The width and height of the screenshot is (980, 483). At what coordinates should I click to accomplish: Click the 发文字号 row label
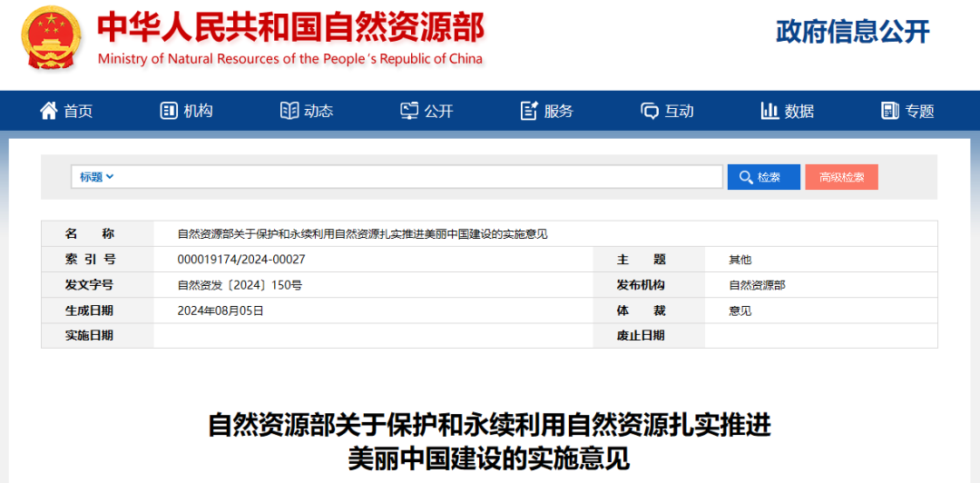coord(89,285)
